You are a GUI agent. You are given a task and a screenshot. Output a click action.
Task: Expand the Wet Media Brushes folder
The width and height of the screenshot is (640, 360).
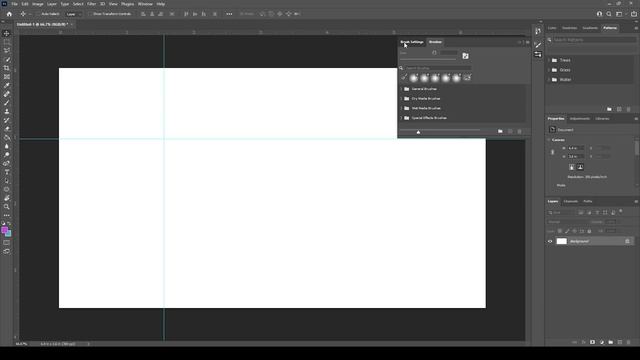(402, 108)
